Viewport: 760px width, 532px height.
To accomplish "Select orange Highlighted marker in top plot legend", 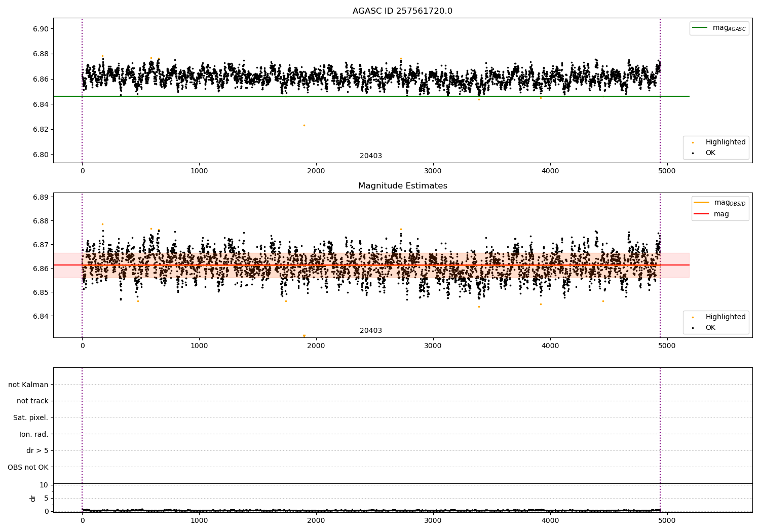I will (693, 142).
